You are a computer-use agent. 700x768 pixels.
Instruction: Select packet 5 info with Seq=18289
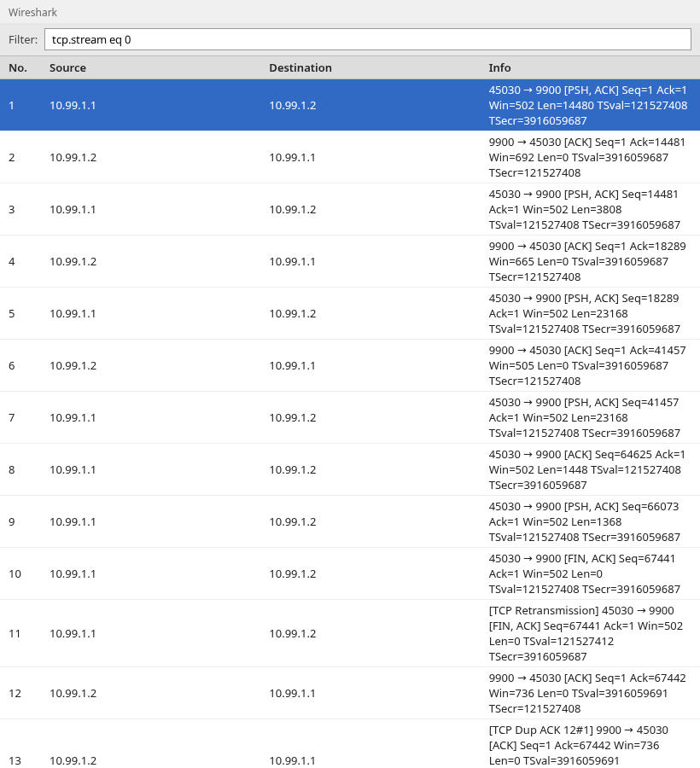585,313
